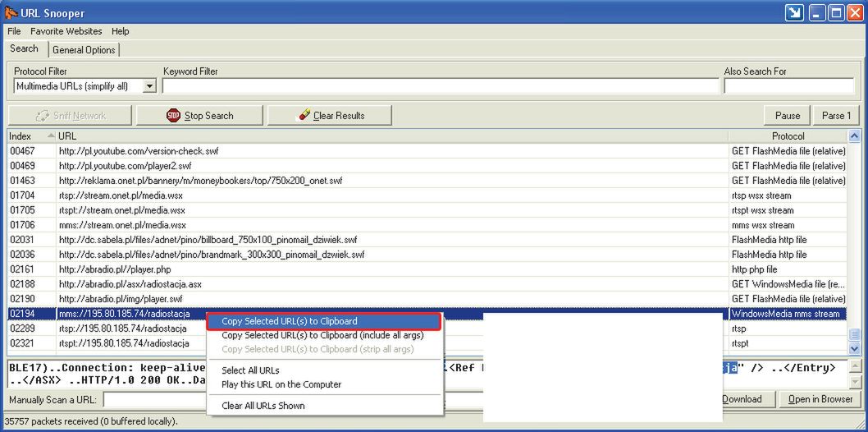The height and width of the screenshot is (432, 868).
Task: Click the Parse 1 button
Action: (836, 115)
